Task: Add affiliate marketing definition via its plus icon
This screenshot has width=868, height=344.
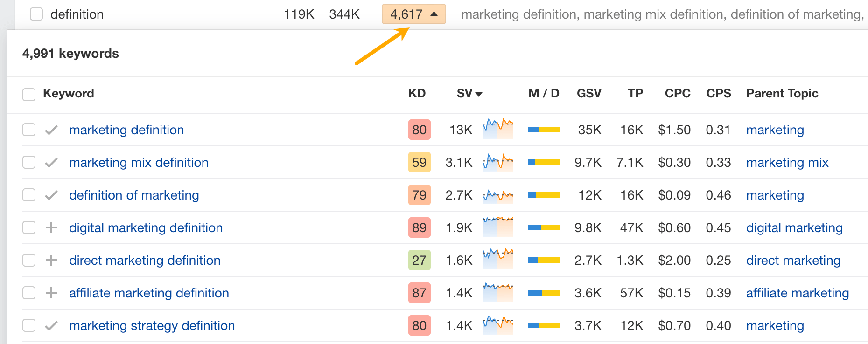Action: (x=51, y=293)
